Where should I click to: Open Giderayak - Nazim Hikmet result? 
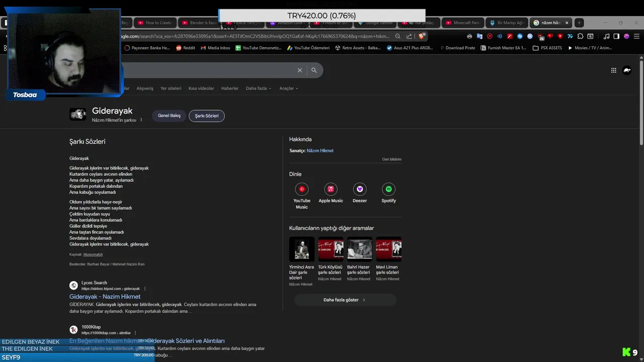pyautogui.click(x=105, y=297)
